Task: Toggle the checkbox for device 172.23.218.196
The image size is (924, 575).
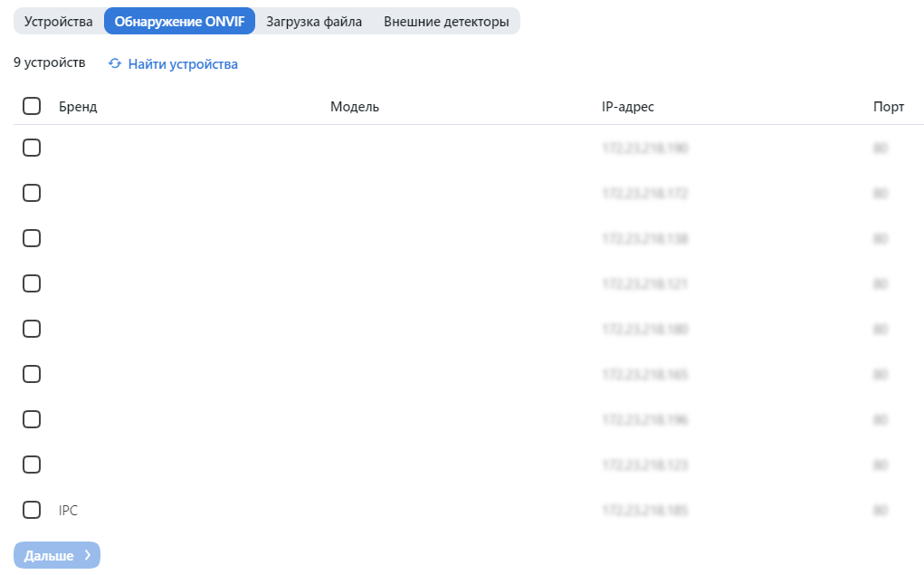Action: 32,419
